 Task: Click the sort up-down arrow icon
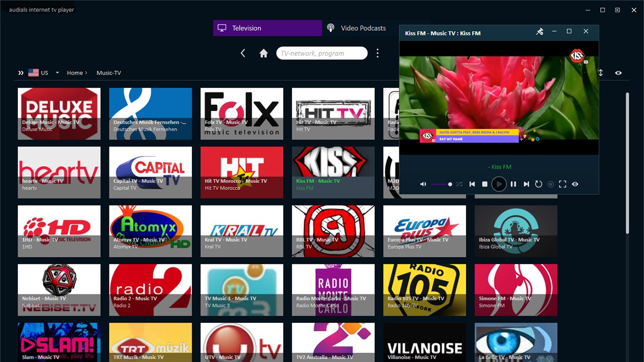pyautogui.click(x=601, y=73)
